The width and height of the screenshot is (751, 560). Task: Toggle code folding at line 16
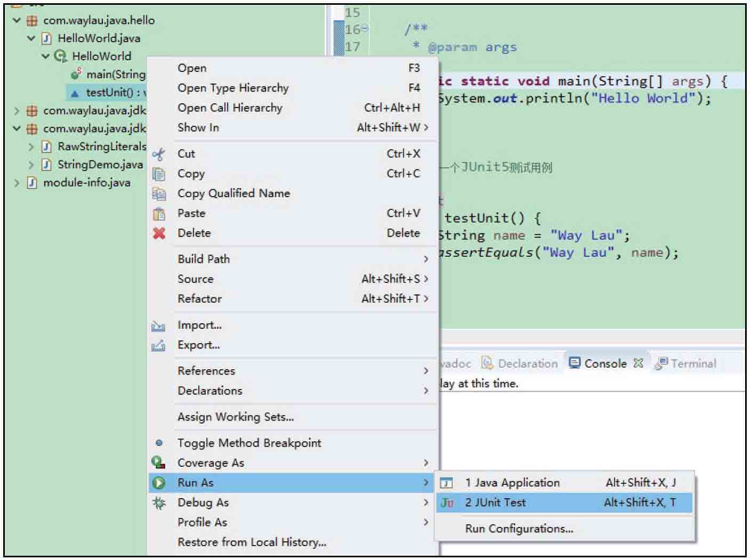tap(365, 29)
